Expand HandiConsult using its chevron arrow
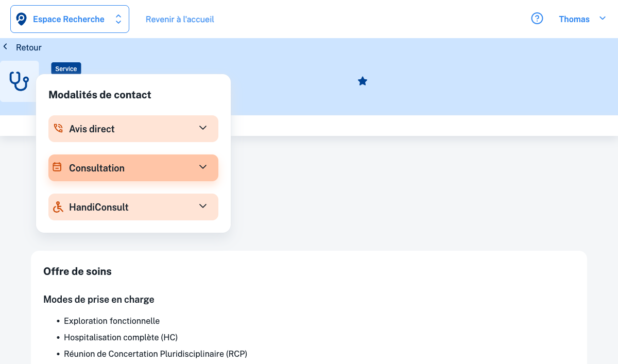This screenshot has width=618, height=364. 203,206
